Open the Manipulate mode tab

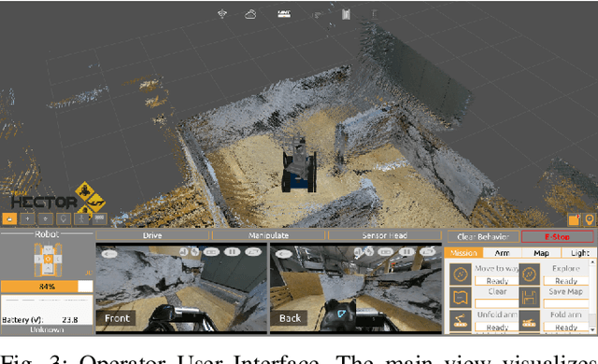[268, 235]
